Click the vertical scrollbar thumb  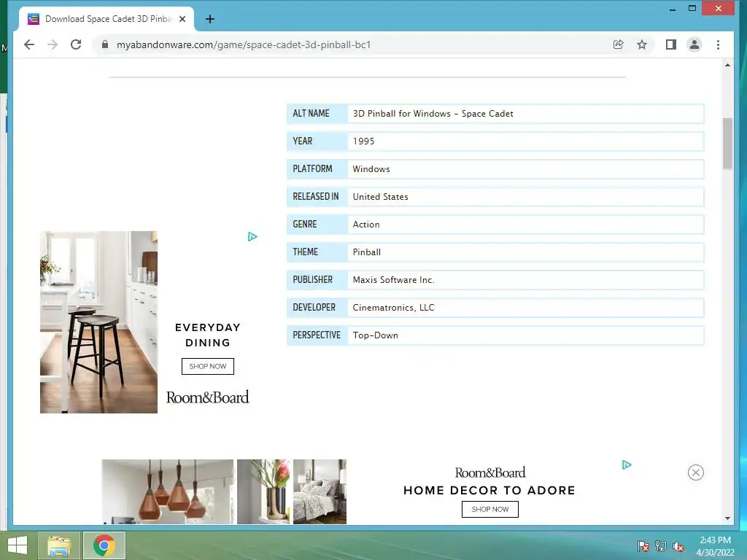pos(727,143)
